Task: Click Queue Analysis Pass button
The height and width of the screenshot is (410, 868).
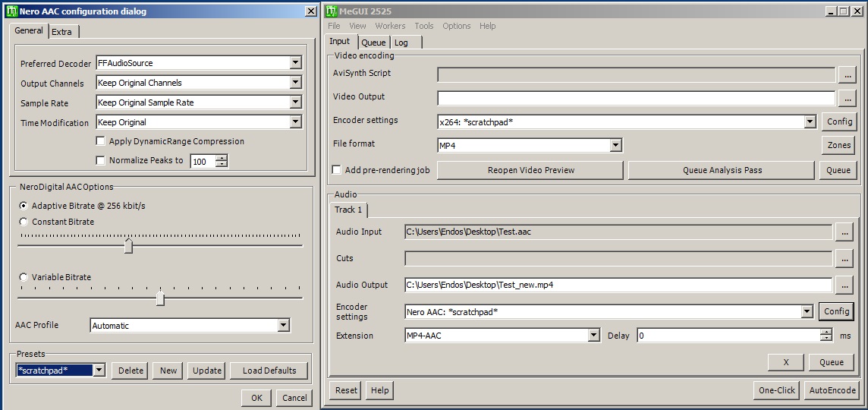Action: (x=722, y=170)
